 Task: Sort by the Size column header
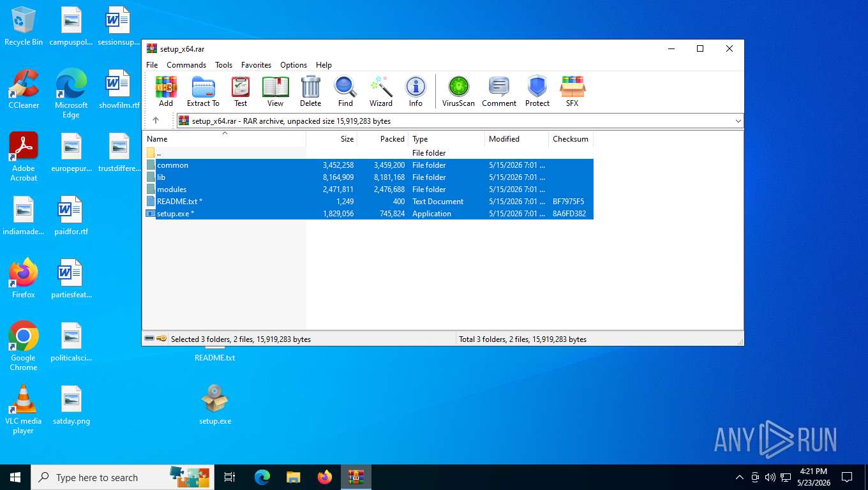click(331, 139)
